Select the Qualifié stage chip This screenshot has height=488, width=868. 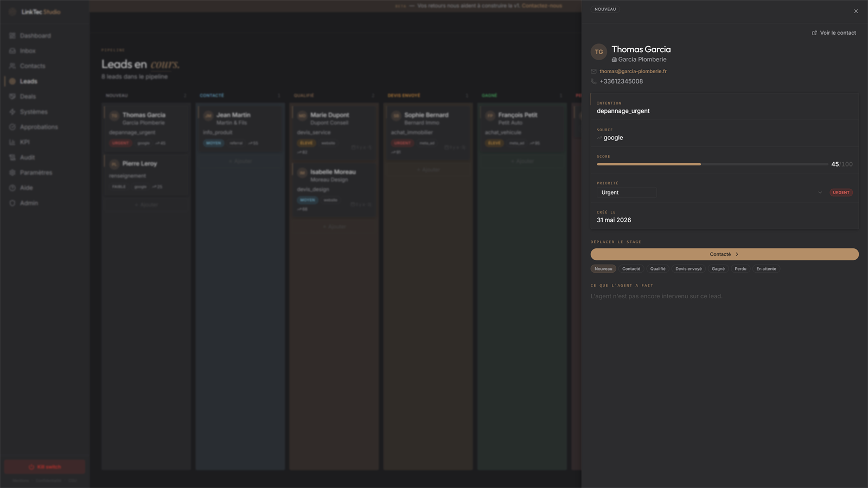coord(658,269)
